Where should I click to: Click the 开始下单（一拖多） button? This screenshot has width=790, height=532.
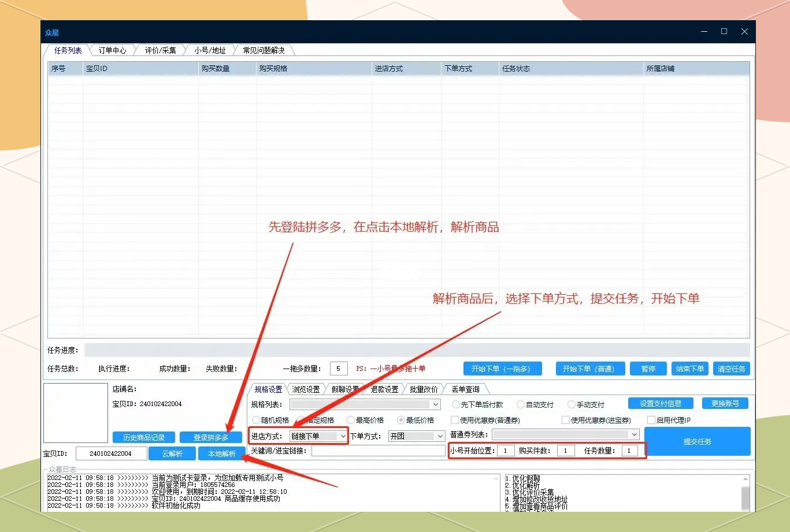(503, 369)
